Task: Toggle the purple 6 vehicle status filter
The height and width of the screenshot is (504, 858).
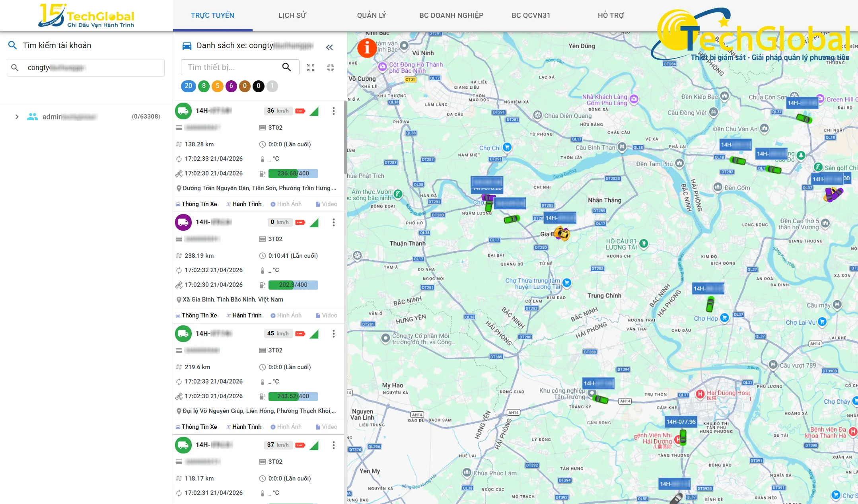Action: coord(231,86)
